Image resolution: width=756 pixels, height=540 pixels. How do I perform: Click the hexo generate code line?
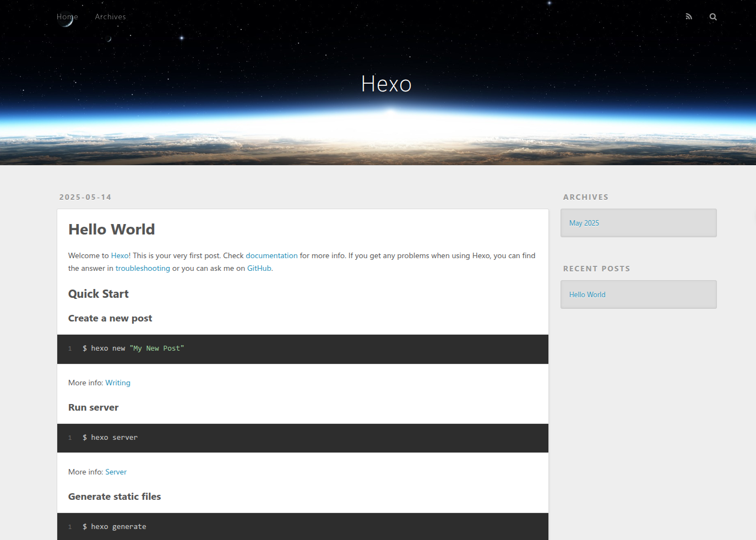point(115,527)
